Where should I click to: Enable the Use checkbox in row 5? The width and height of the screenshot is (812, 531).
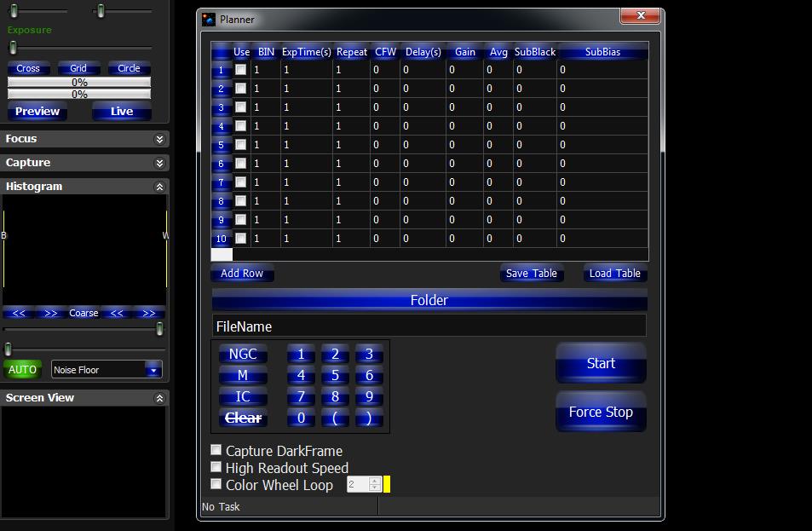coord(241,145)
